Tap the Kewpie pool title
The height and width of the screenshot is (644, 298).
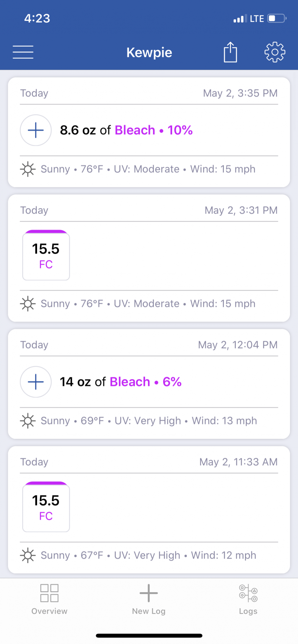pyautogui.click(x=149, y=52)
